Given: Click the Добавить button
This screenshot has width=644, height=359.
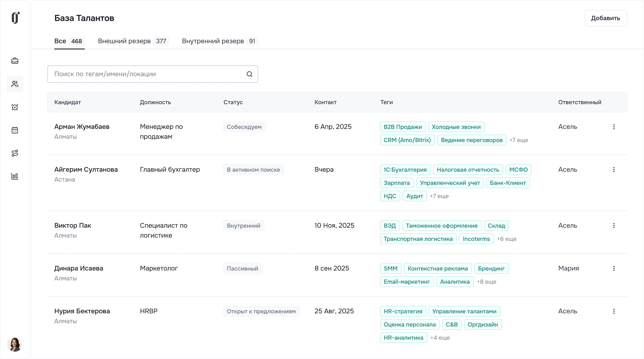Looking at the screenshot, I should point(605,18).
